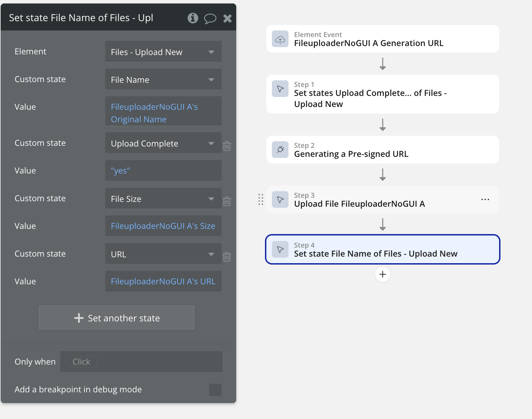Delete the Upload Complete custom state

pyautogui.click(x=227, y=146)
